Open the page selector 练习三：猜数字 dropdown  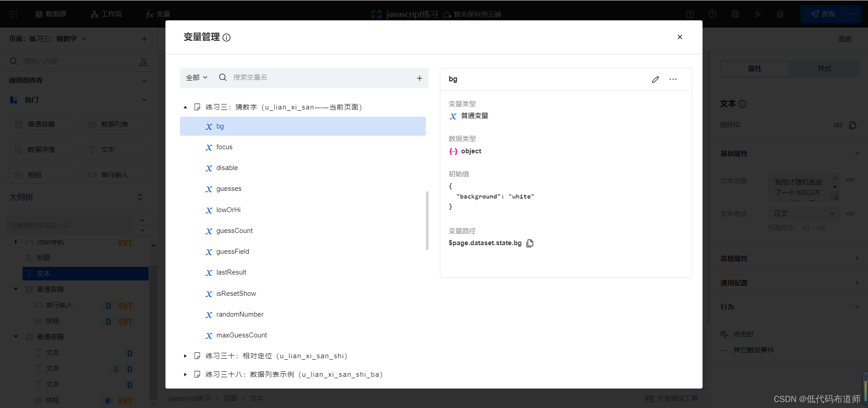click(47, 39)
